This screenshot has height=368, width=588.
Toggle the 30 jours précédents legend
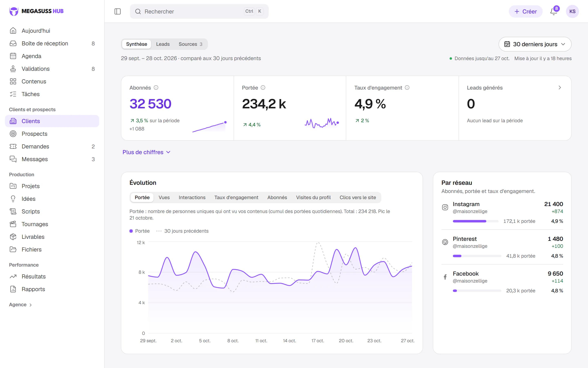coord(182,231)
